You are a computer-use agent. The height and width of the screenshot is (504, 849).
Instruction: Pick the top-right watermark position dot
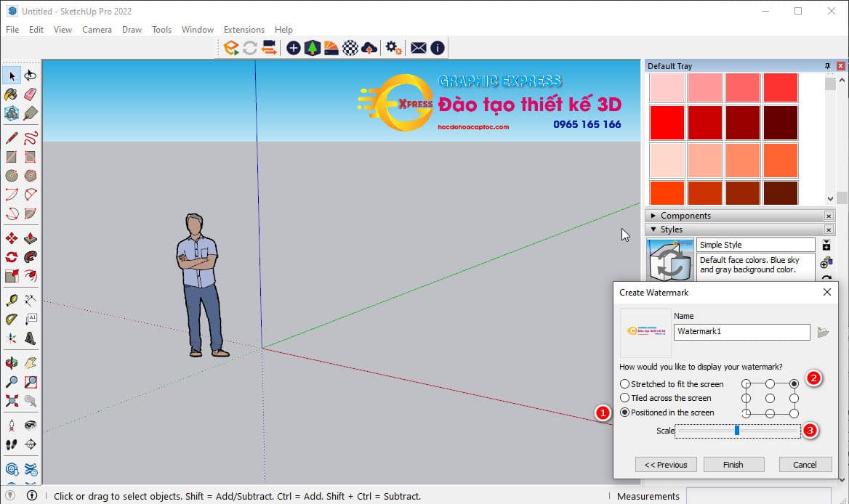click(794, 383)
